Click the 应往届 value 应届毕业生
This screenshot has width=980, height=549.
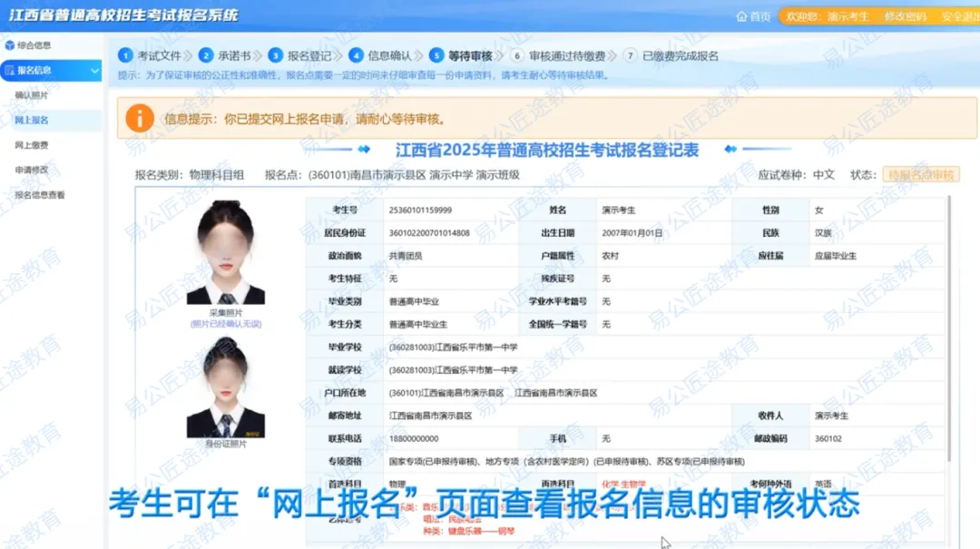click(836, 256)
